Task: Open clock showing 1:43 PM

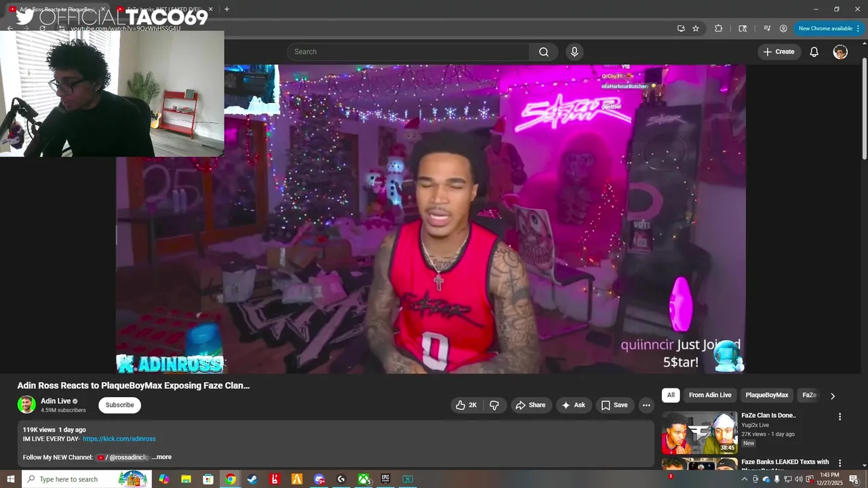Action: click(830, 479)
